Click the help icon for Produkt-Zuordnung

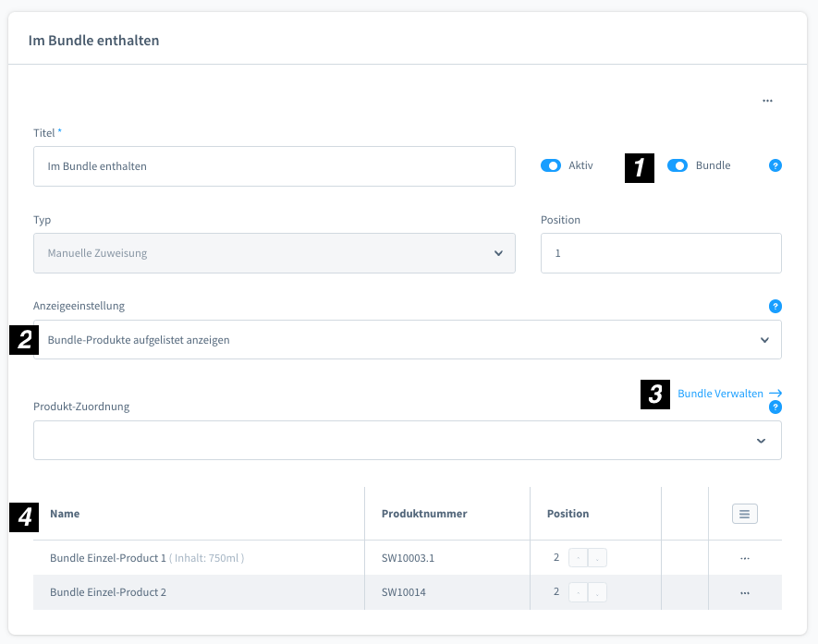(775, 407)
